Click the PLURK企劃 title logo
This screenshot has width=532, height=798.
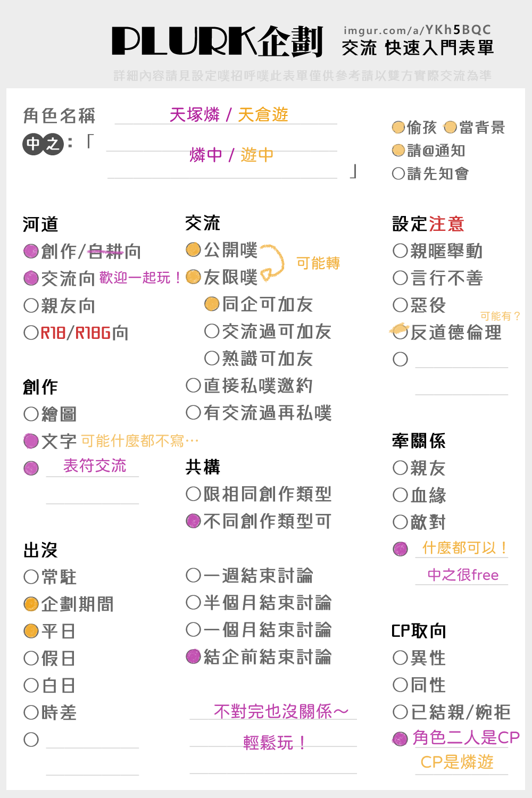[218, 41]
